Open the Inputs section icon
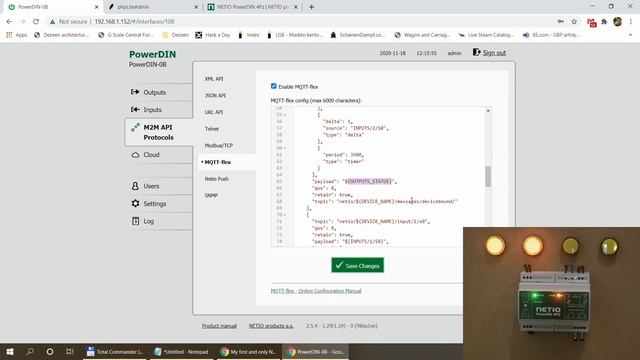The image size is (640, 360). click(x=135, y=109)
